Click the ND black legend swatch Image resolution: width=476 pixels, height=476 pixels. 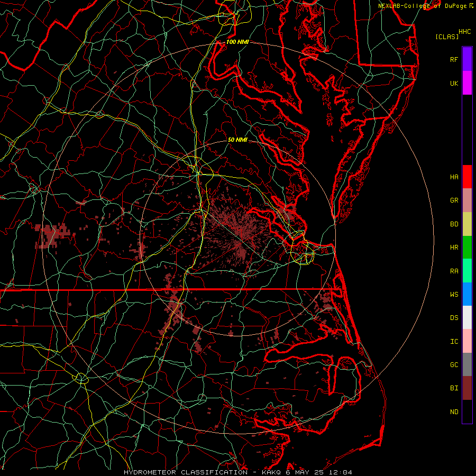467,411
